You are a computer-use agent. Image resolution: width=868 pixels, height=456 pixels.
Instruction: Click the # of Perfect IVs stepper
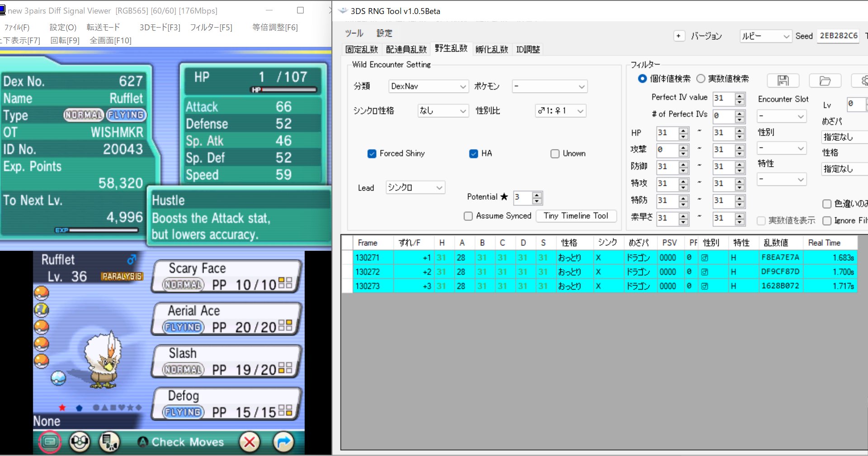[x=740, y=116]
